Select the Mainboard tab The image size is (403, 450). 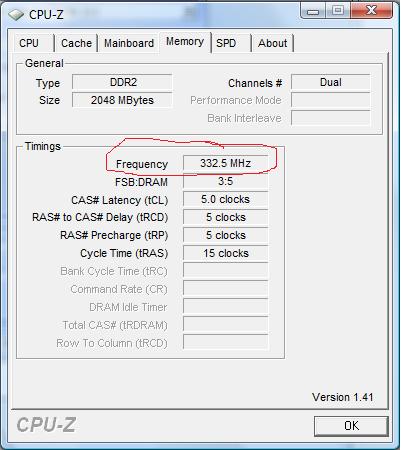point(129,43)
